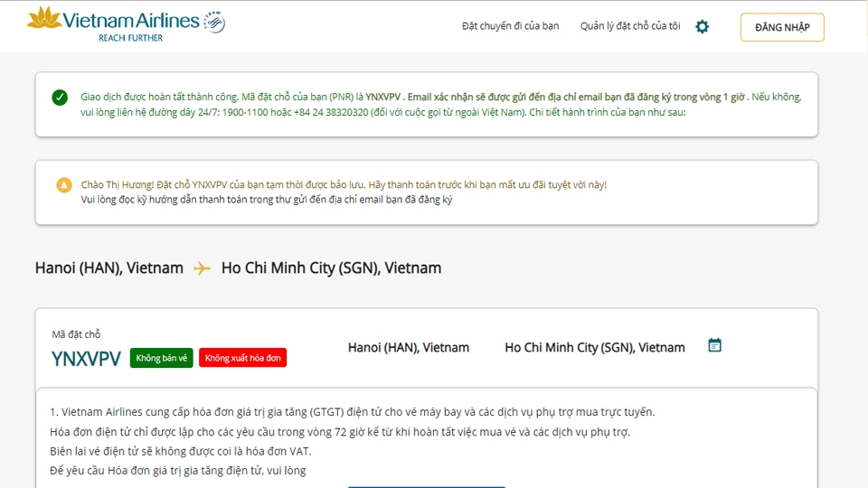868x488 pixels.
Task: Click the 'Chào Thị Hương!' greeting line
Action: (x=344, y=184)
